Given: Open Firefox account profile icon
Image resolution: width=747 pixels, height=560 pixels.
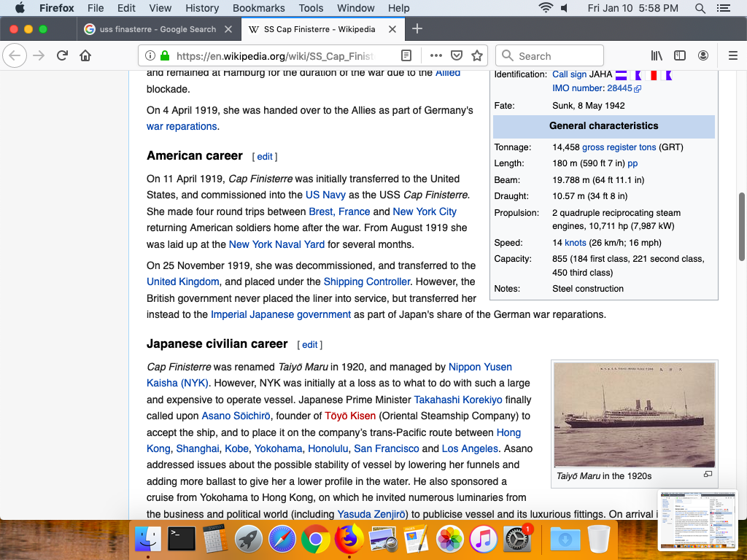Looking at the screenshot, I should pos(703,56).
